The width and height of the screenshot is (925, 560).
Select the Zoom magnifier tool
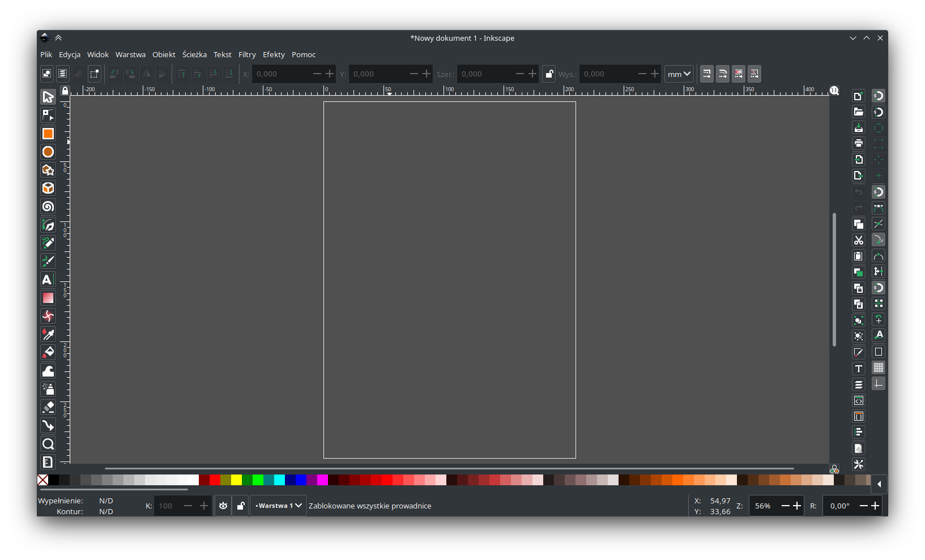pos(48,444)
